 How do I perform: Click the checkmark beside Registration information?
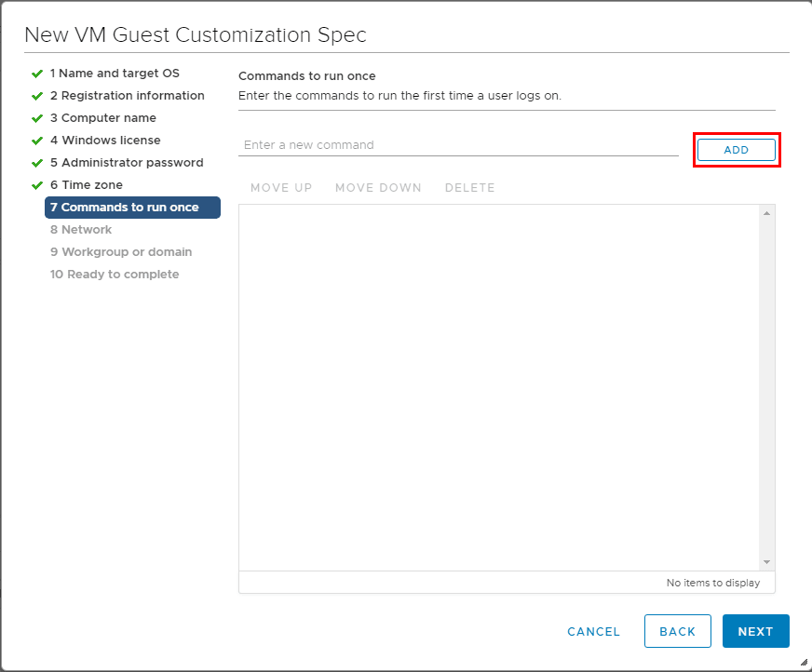tap(37, 96)
